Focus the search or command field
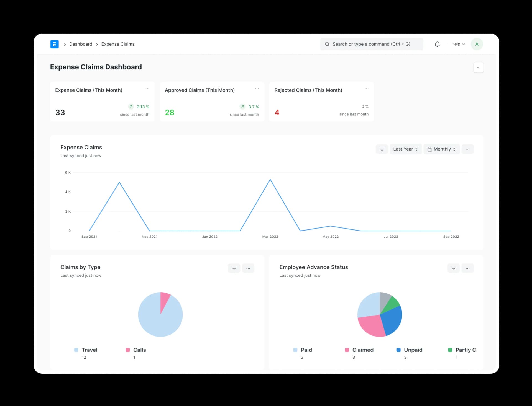 click(x=372, y=44)
